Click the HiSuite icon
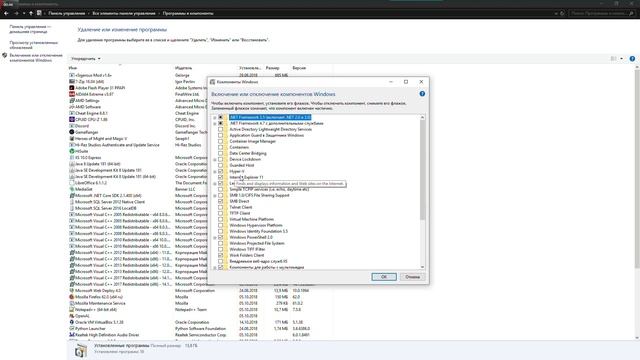Viewport: 640px width, 360px height. click(x=72, y=151)
